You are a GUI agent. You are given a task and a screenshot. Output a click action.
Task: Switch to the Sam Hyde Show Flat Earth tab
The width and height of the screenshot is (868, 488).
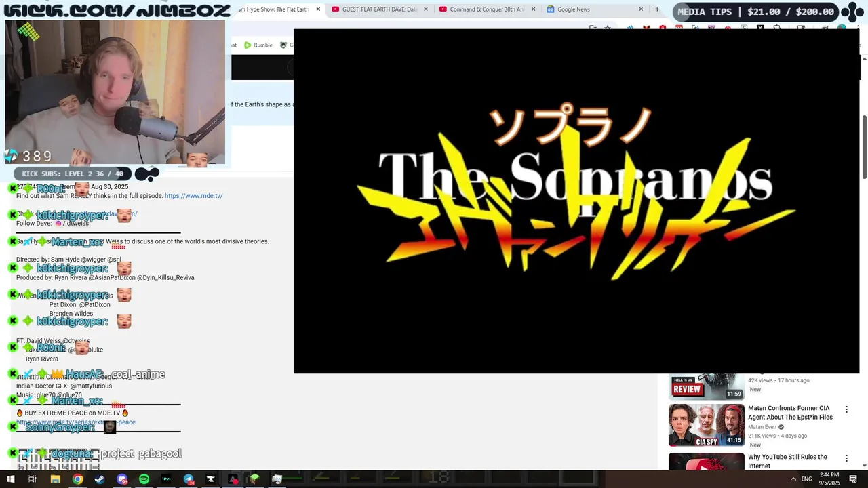(275, 9)
